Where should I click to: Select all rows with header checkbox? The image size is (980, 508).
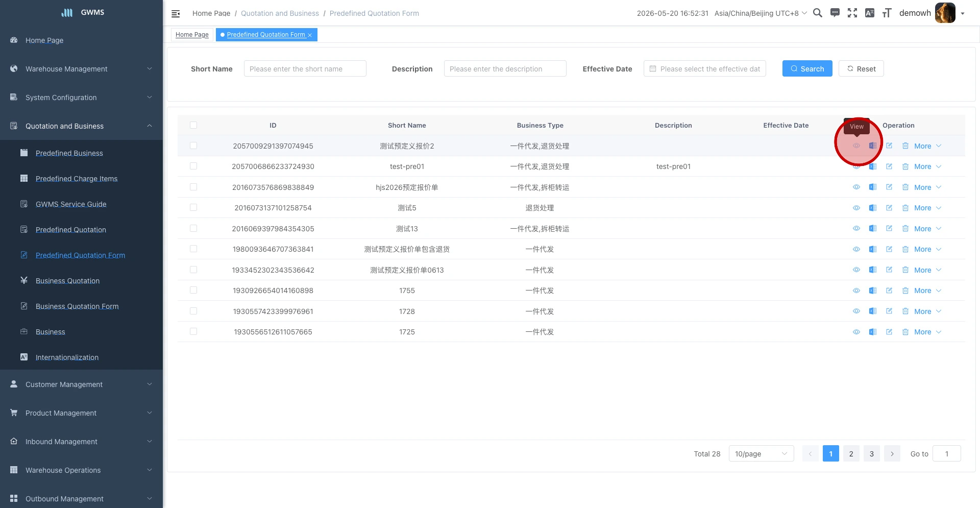click(193, 125)
